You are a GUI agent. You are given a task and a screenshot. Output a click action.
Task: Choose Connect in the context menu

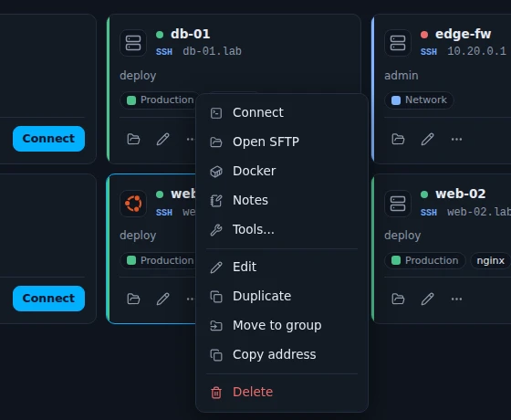pyautogui.click(x=282, y=113)
